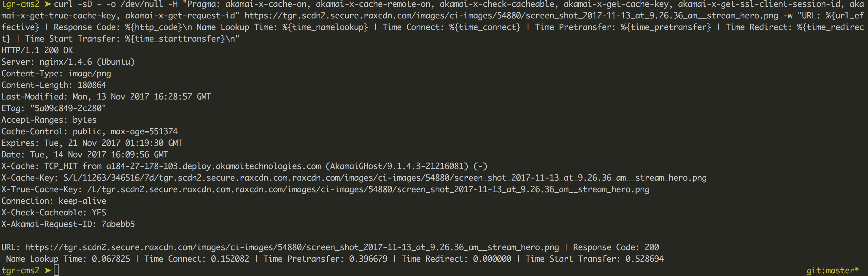Click the Content-Length 180864 value
This screenshot has width=868, height=276.
pos(92,85)
